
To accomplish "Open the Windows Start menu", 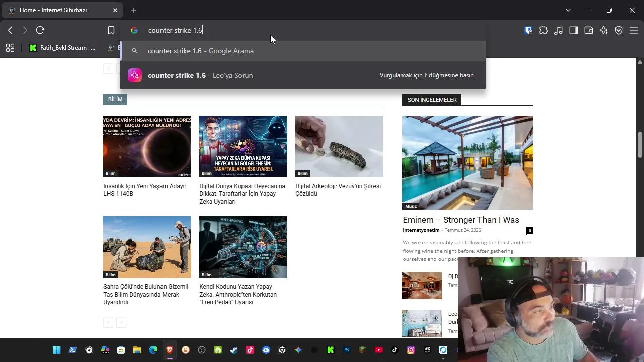I will coord(57,350).
